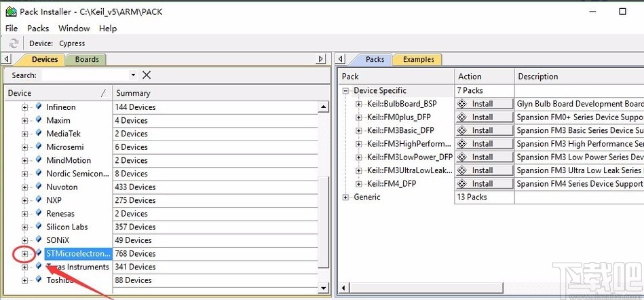Expand the Keil::BulbBoard_BSP pack entry
Viewport: 644px width, 300px height.
[x=359, y=105]
